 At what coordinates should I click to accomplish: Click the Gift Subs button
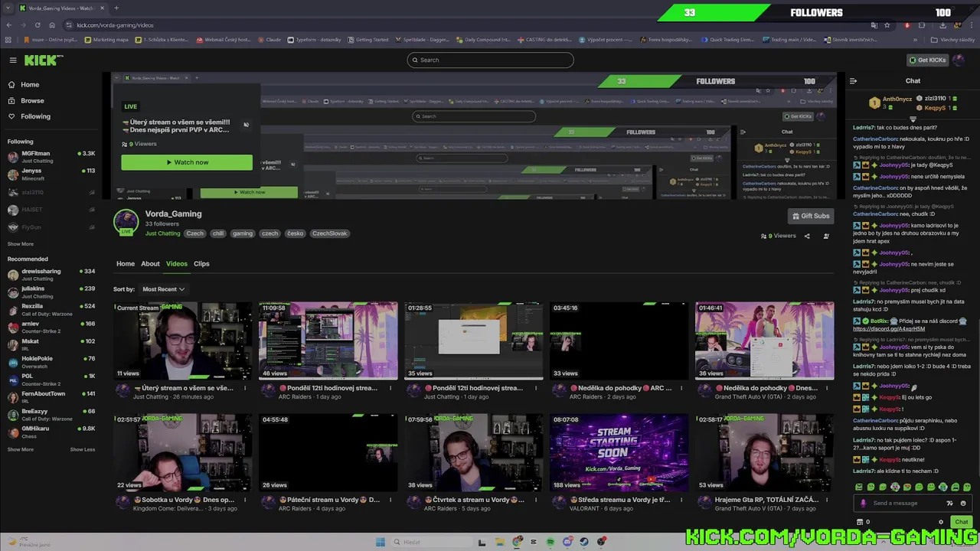[x=810, y=216]
